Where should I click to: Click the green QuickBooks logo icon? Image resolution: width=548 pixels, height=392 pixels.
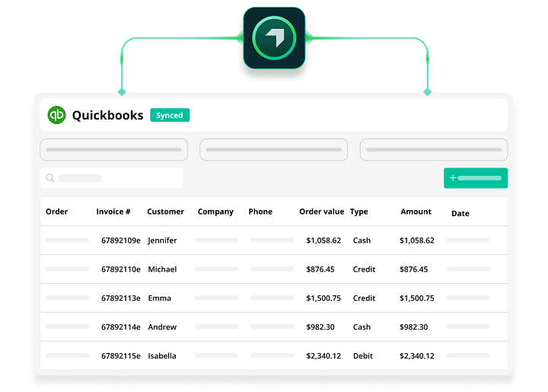point(57,115)
